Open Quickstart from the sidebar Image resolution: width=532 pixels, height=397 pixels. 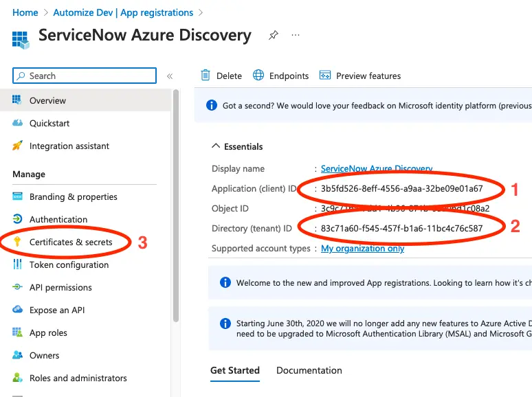[49, 123]
